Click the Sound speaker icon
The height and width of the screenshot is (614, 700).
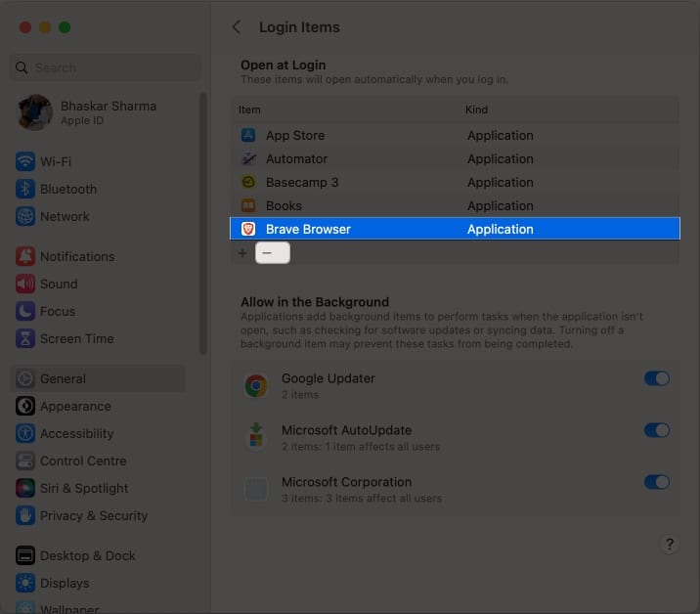click(x=25, y=284)
